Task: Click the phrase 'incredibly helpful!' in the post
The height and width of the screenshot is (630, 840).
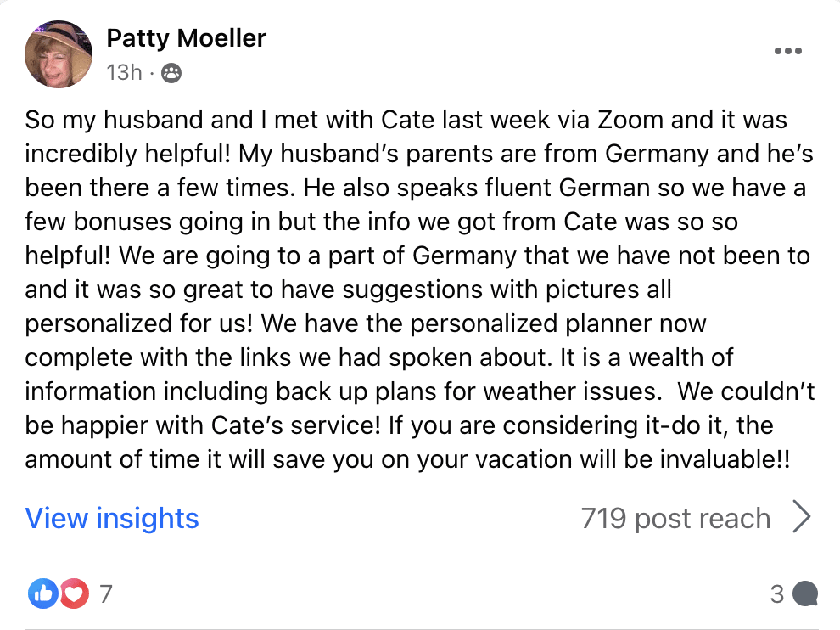Action: coord(127,154)
